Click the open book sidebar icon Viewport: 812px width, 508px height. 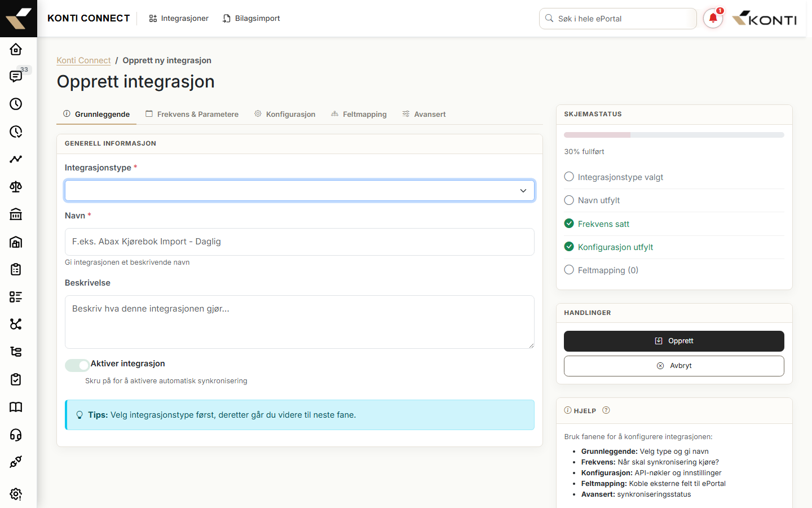tap(16, 407)
